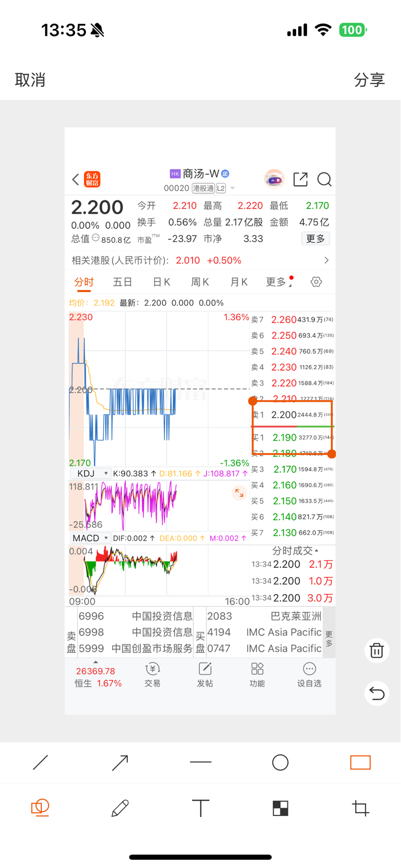Tap the MACD histogram chart
Image resolution: width=401 pixels, height=868 pixels.
(159, 570)
